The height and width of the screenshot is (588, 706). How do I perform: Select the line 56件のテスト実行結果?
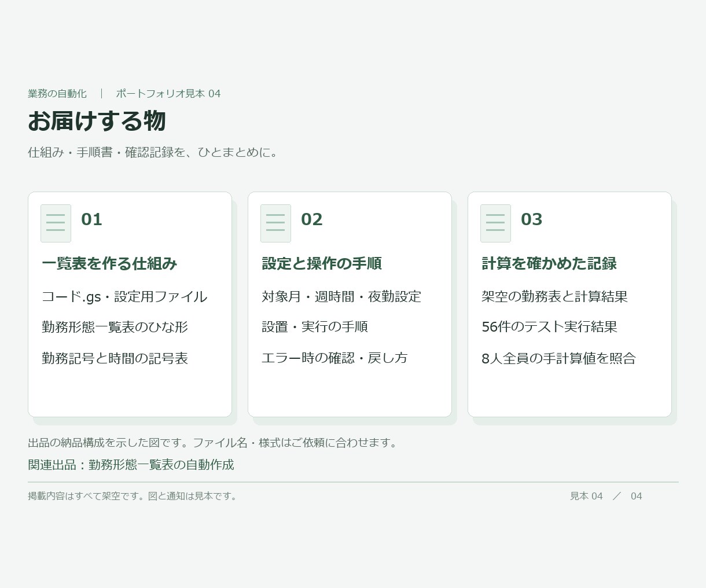(549, 327)
